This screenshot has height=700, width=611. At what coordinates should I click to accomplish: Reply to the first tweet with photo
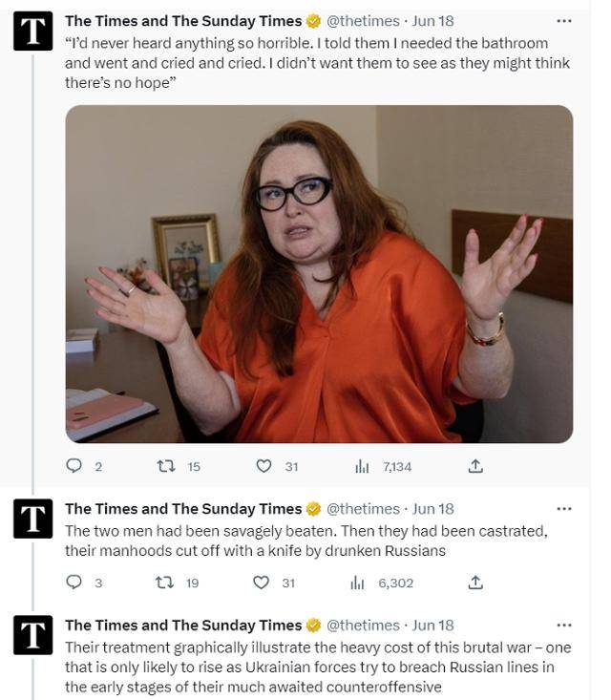(74, 466)
